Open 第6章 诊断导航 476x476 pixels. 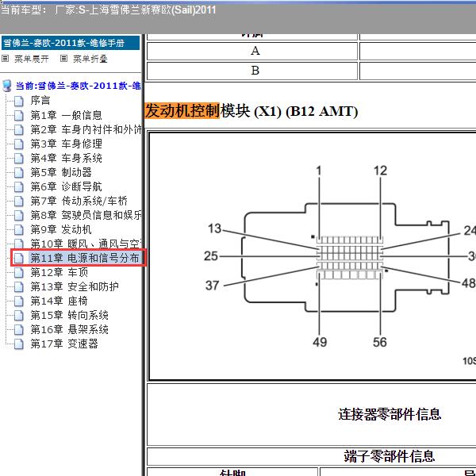click(66, 186)
